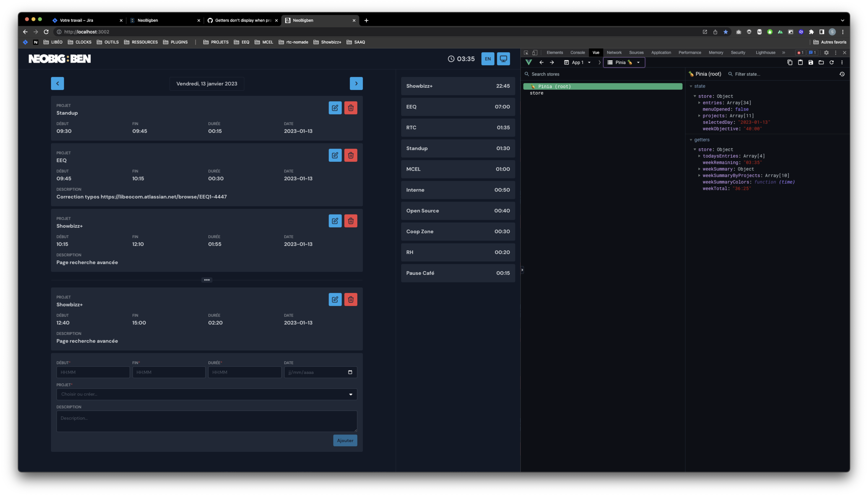The height and width of the screenshot is (496, 868).
Task: Refresh the Vue devtools inspector
Action: [x=832, y=62]
